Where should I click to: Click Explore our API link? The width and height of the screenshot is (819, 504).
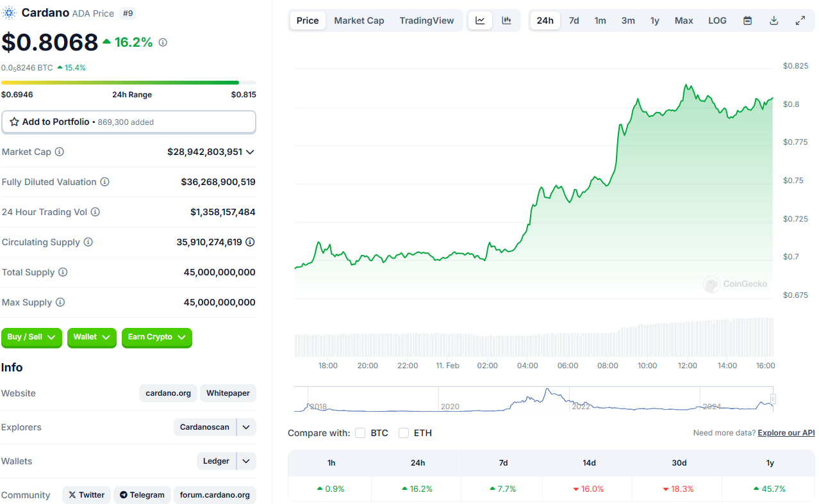786,433
